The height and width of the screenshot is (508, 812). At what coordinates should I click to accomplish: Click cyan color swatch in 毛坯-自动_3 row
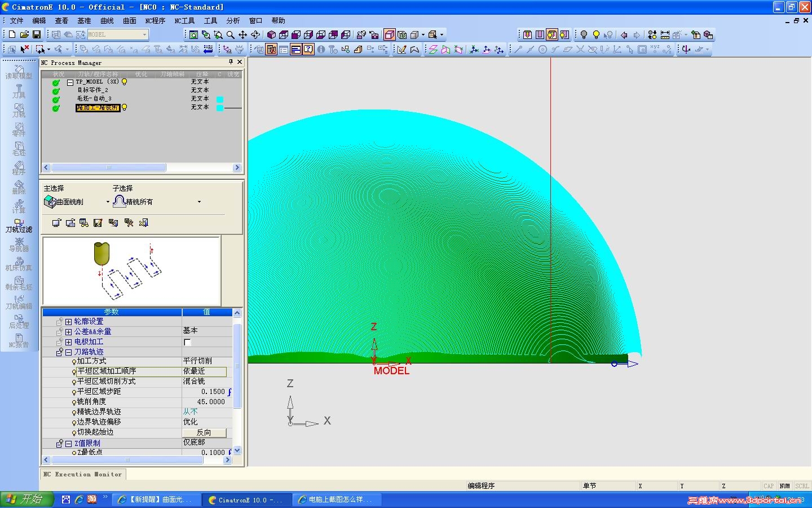tap(220, 99)
